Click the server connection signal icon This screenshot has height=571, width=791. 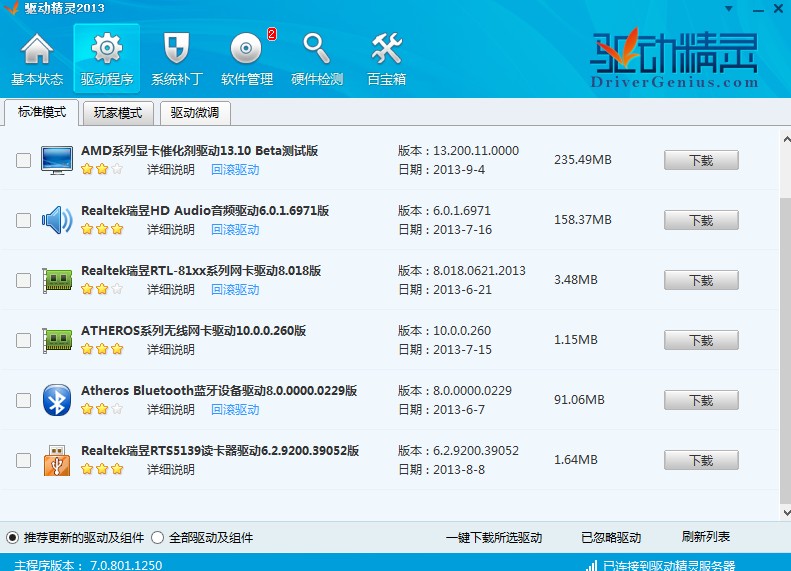[x=591, y=565]
